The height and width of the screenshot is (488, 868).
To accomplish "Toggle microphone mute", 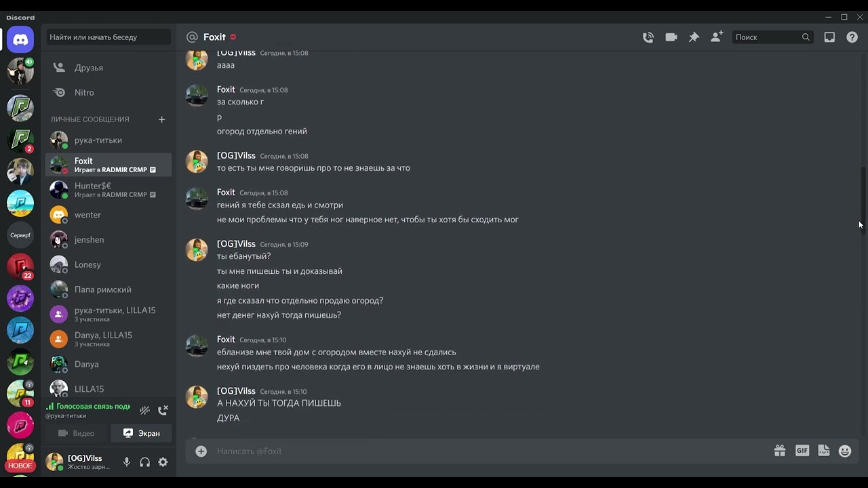I will click(x=127, y=462).
